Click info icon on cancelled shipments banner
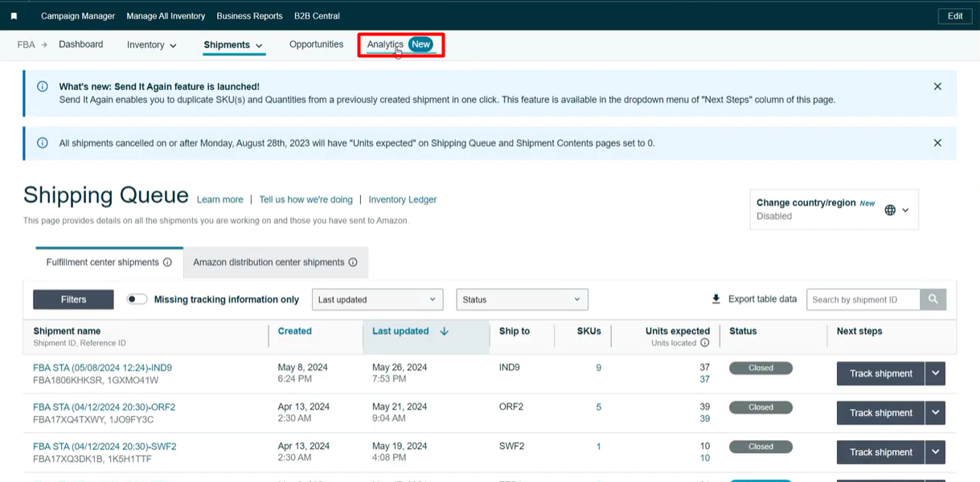 click(x=43, y=143)
